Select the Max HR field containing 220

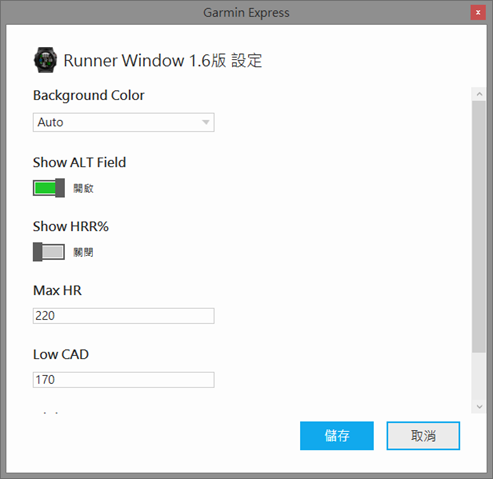tap(123, 316)
